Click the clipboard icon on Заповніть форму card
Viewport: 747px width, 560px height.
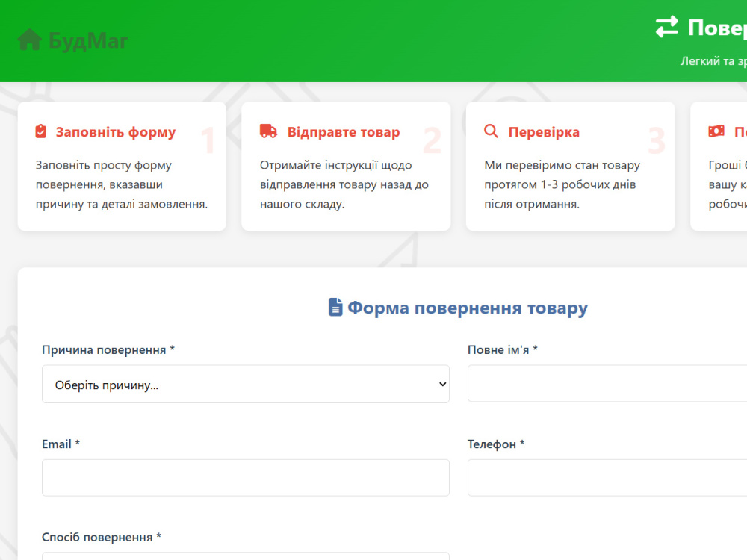tap(41, 131)
